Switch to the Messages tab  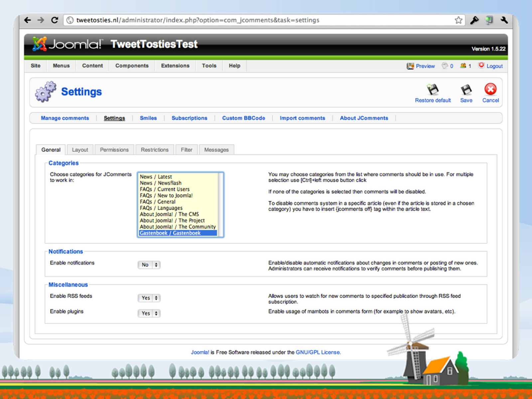tap(216, 150)
